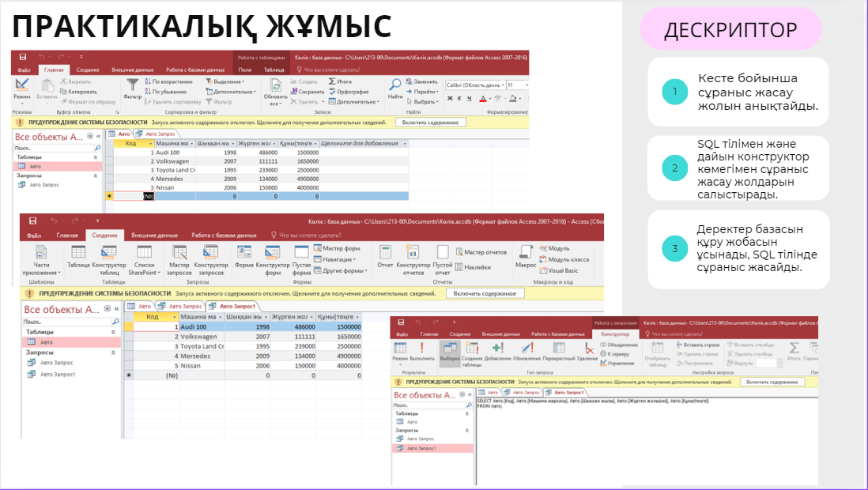
Task: Open Другие формы dropdown in Создание-ribbon window
Action: pos(341,271)
